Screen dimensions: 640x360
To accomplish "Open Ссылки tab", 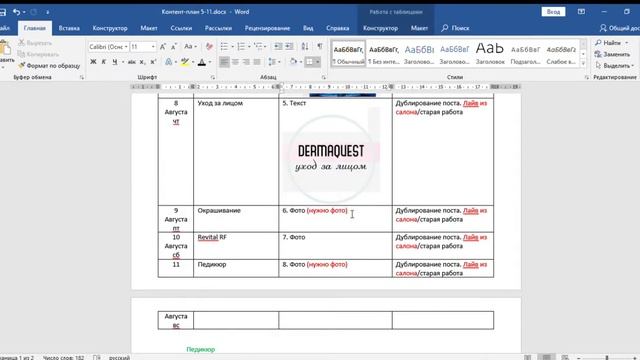I will coord(181,28).
